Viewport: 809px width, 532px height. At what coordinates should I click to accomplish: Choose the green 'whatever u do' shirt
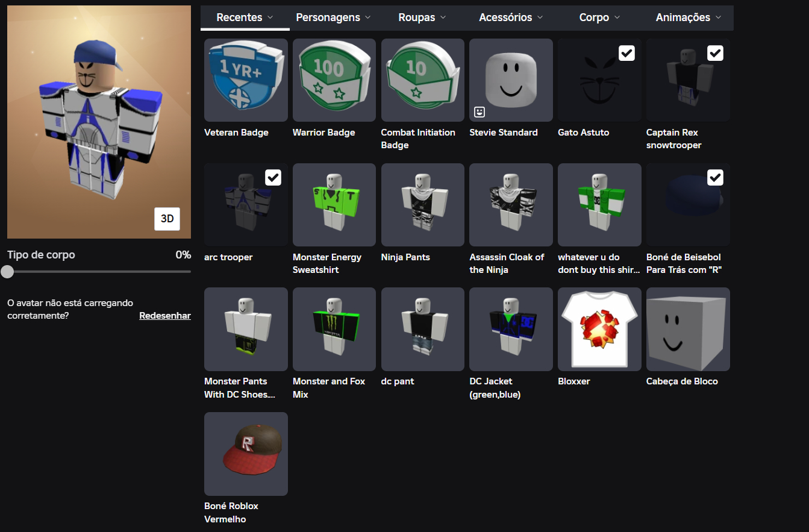coord(599,205)
